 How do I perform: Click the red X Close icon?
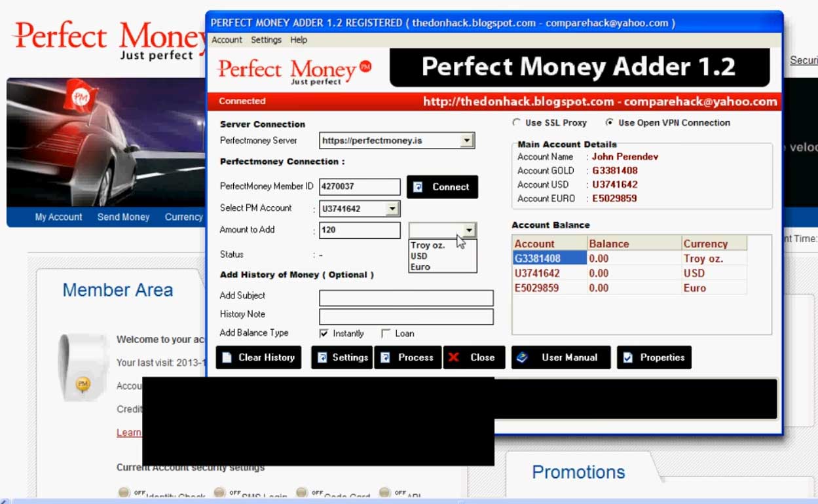tap(453, 357)
